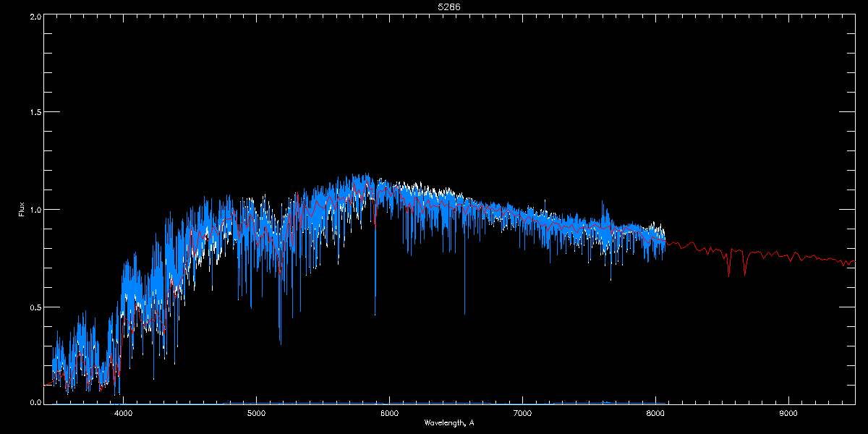Select the 1.0 flux tick label

click(x=35, y=210)
